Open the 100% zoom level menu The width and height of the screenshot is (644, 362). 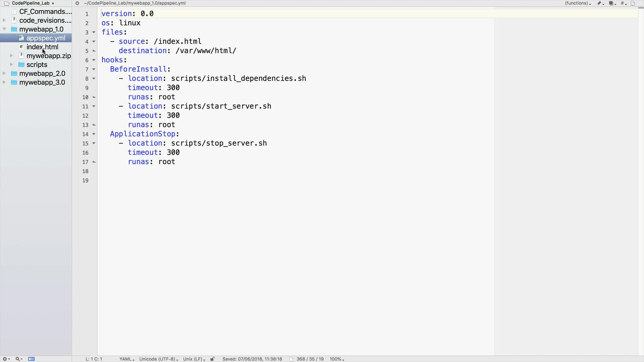click(337, 359)
